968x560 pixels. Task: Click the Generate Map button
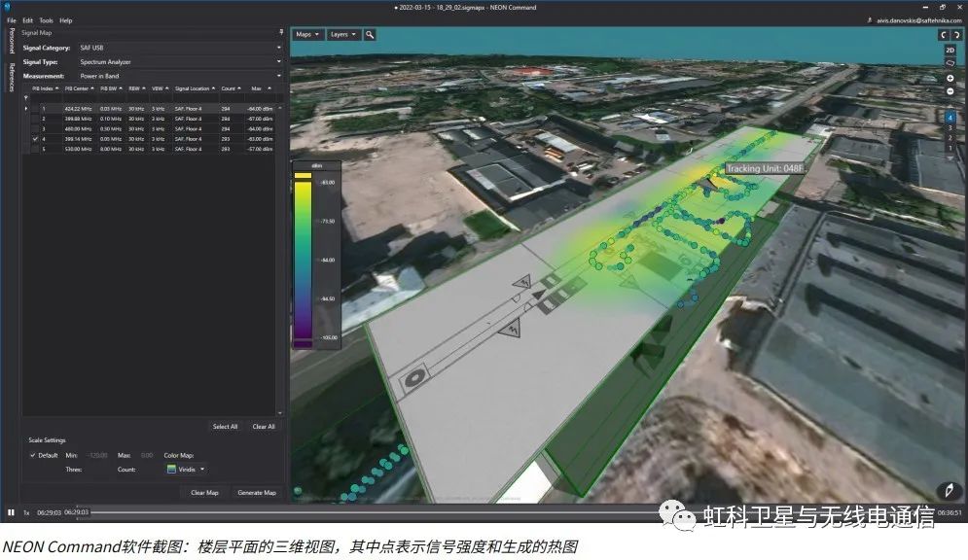pyautogui.click(x=257, y=492)
